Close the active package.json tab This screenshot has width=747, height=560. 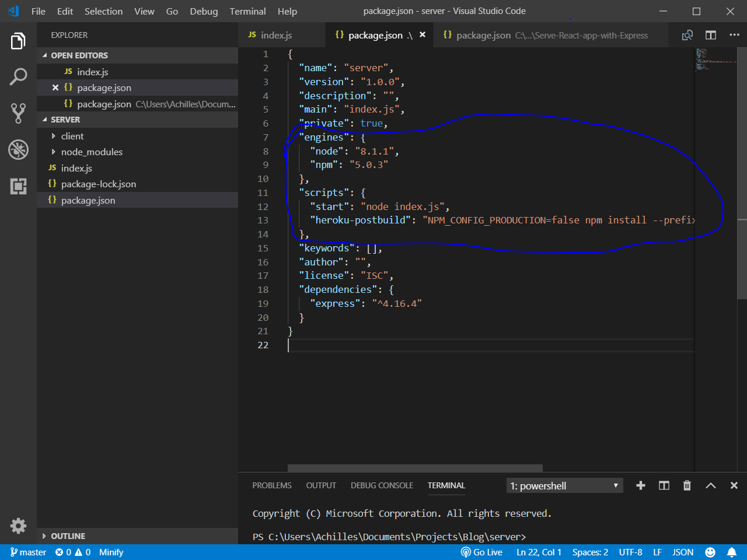click(x=423, y=35)
